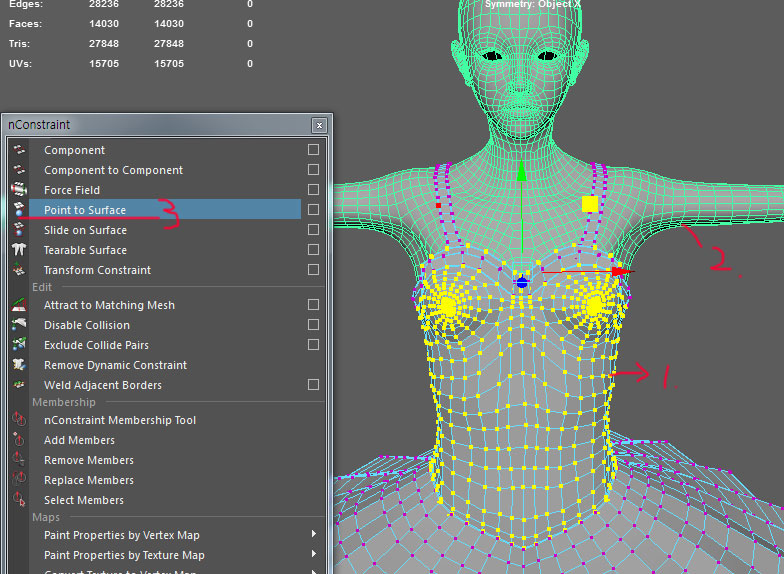Click the Slide on Surface icon
This screenshot has height=574, width=784.
(x=19, y=230)
